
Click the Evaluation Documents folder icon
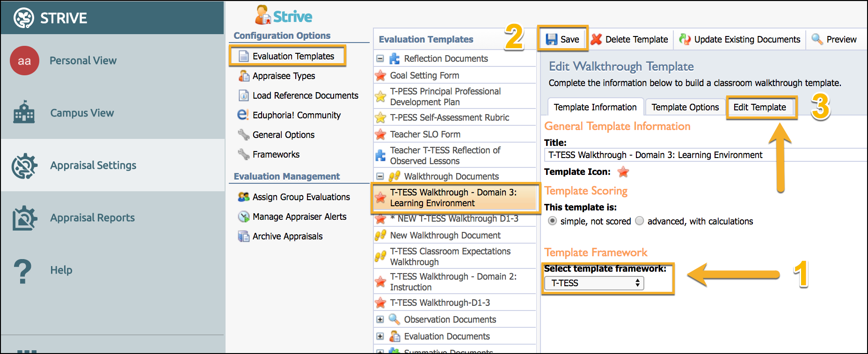click(395, 336)
